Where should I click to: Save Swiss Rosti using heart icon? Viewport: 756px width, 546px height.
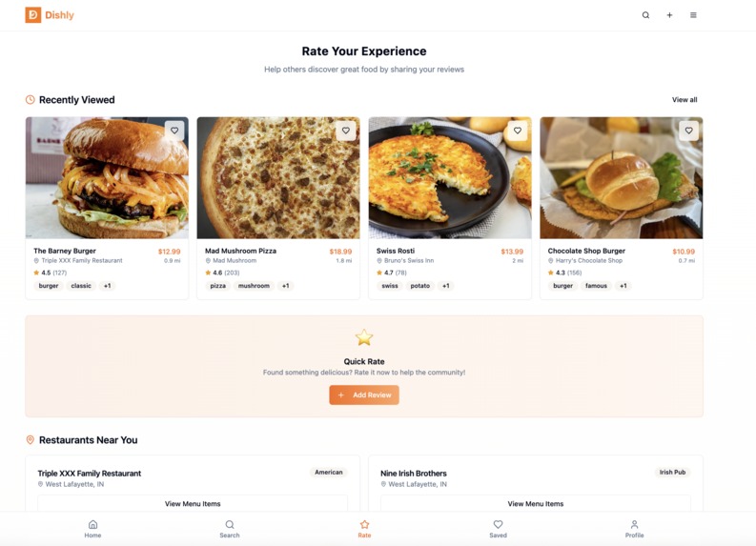point(518,131)
